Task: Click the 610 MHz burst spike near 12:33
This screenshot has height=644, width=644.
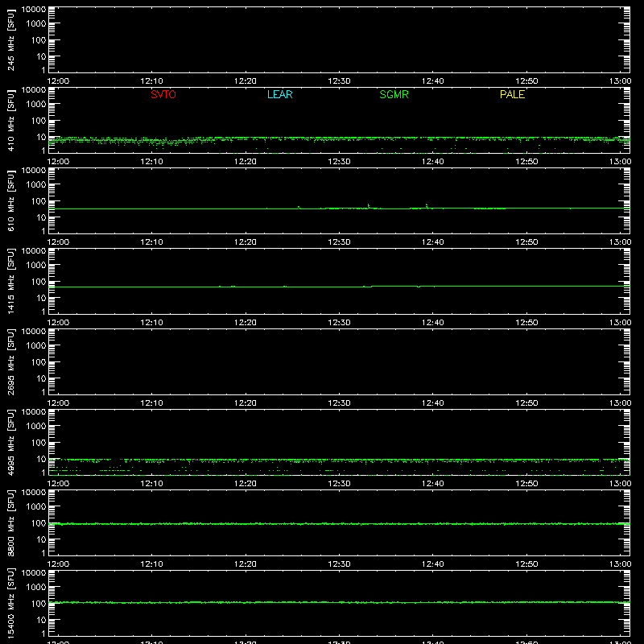Action: (x=369, y=206)
